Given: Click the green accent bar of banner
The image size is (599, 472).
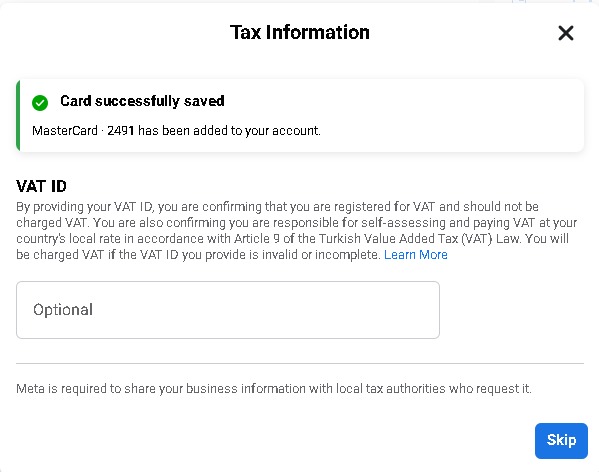Looking at the screenshot, I should pos(18,115).
